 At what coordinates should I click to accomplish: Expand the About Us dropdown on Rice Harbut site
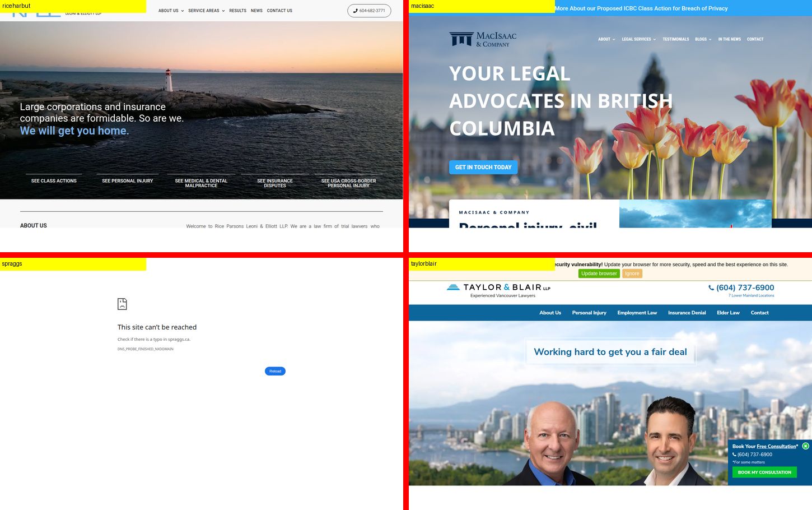[x=171, y=11]
